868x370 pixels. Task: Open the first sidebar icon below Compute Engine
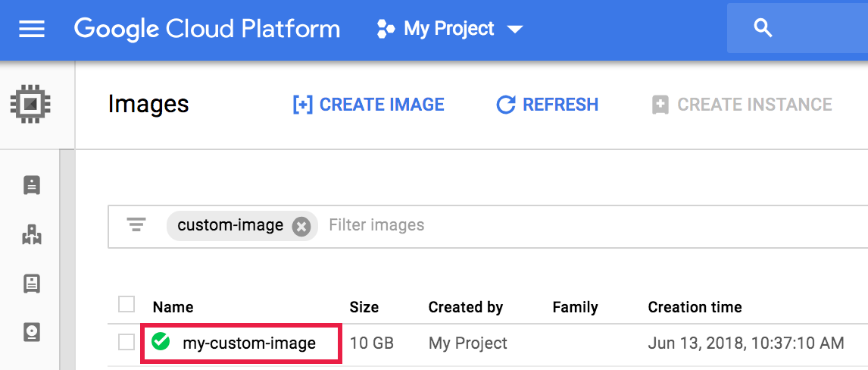point(32,185)
